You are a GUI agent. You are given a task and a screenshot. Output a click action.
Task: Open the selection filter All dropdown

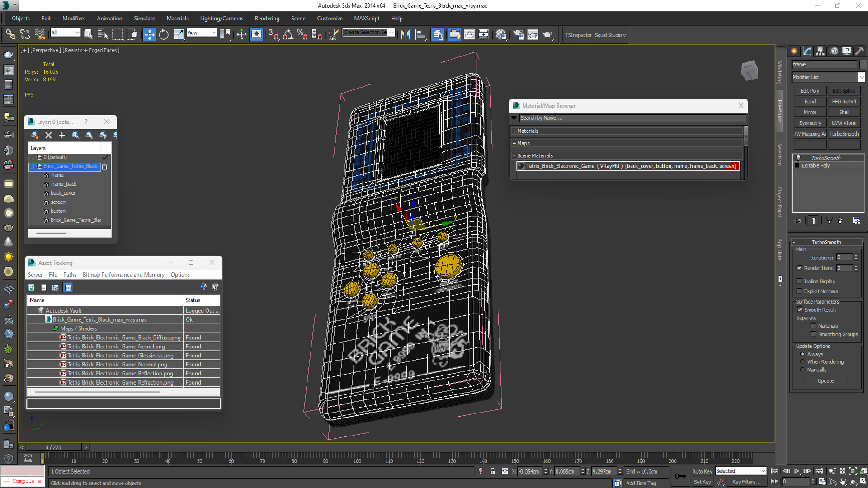tap(65, 33)
